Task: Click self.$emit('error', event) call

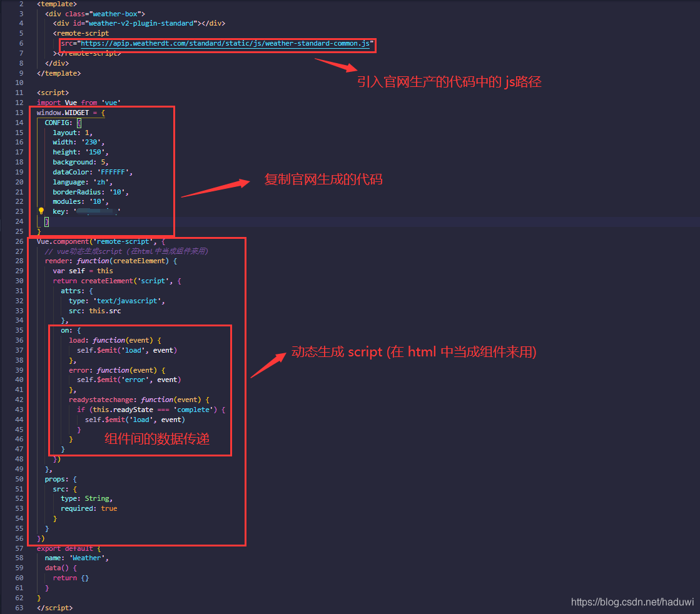Action: 129,380
